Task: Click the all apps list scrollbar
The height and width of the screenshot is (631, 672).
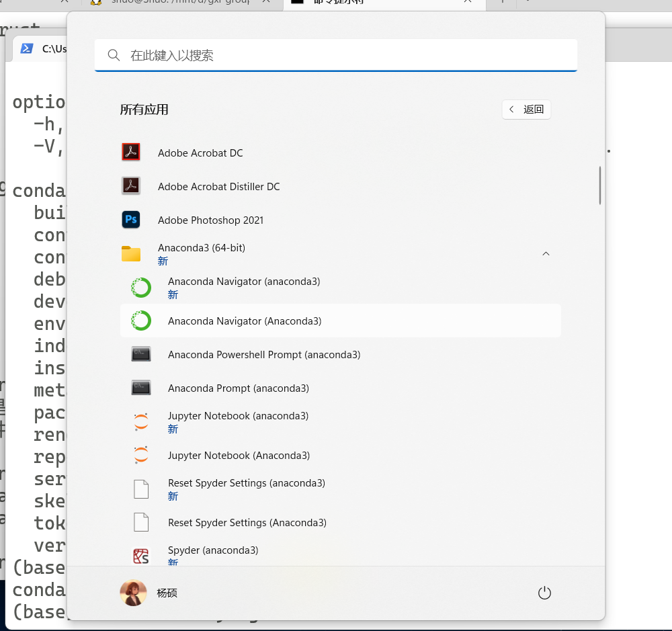Action: click(x=600, y=185)
